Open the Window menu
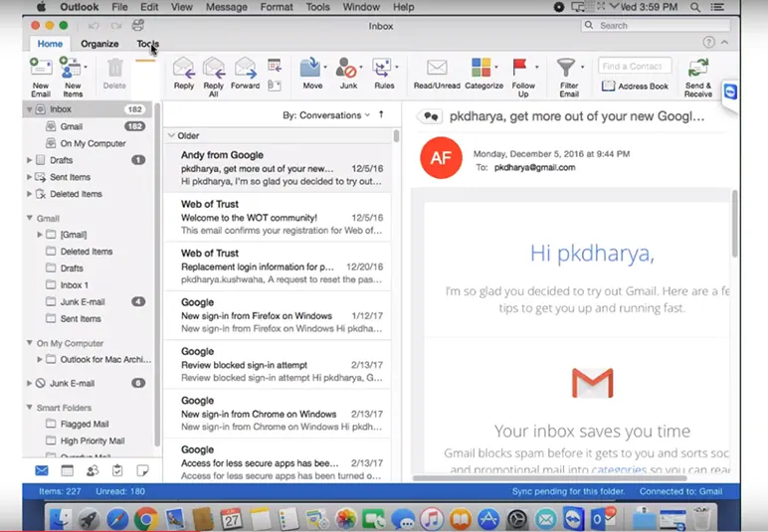 [x=361, y=7]
